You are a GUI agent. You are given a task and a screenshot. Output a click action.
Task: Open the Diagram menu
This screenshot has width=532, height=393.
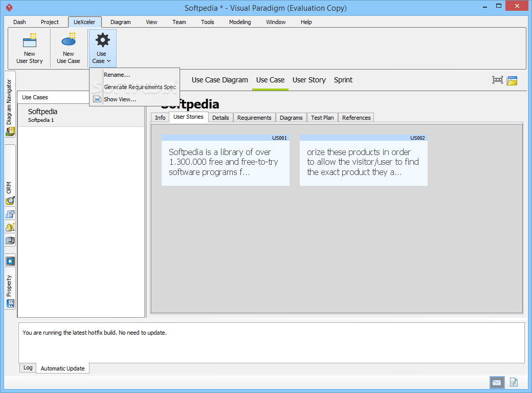(x=120, y=22)
